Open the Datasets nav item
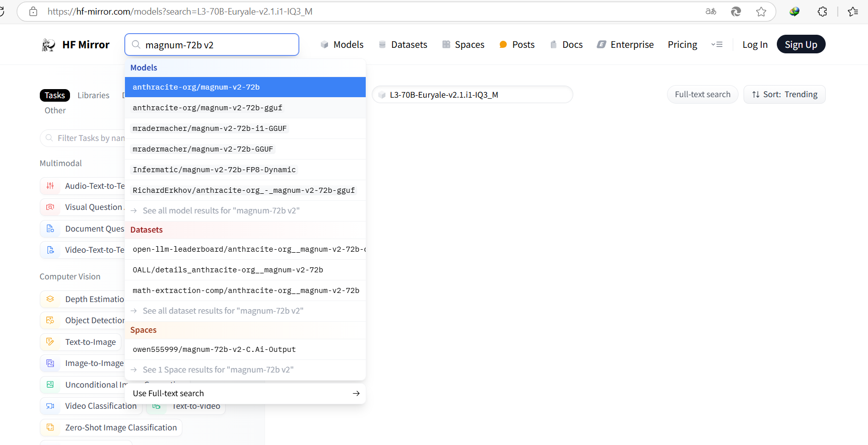This screenshot has width=868, height=445. click(x=403, y=45)
